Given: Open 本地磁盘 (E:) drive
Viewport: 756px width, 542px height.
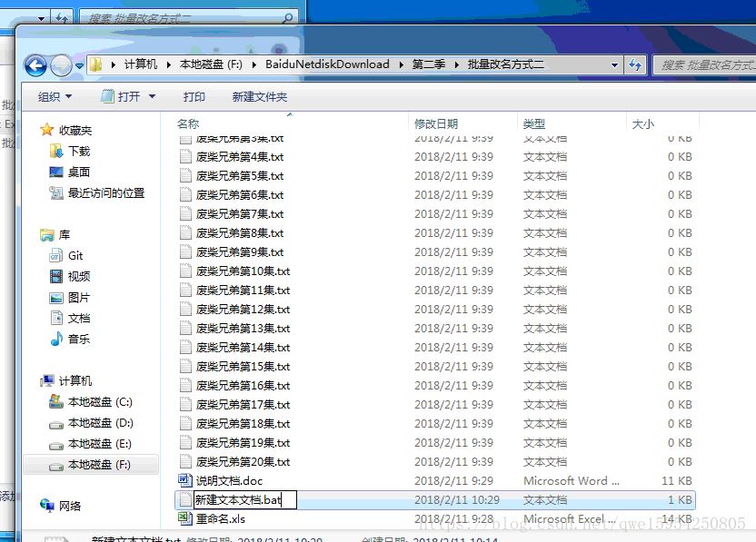Looking at the screenshot, I should [99, 444].
